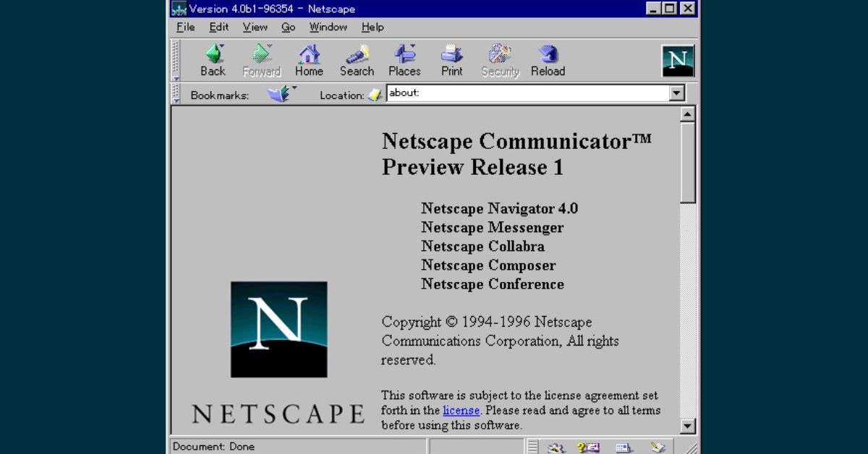Click the 'Copyright © 1994-1996 Netscape' text
Viewport: 868px width, 454px height.
[x=487, y=322]
